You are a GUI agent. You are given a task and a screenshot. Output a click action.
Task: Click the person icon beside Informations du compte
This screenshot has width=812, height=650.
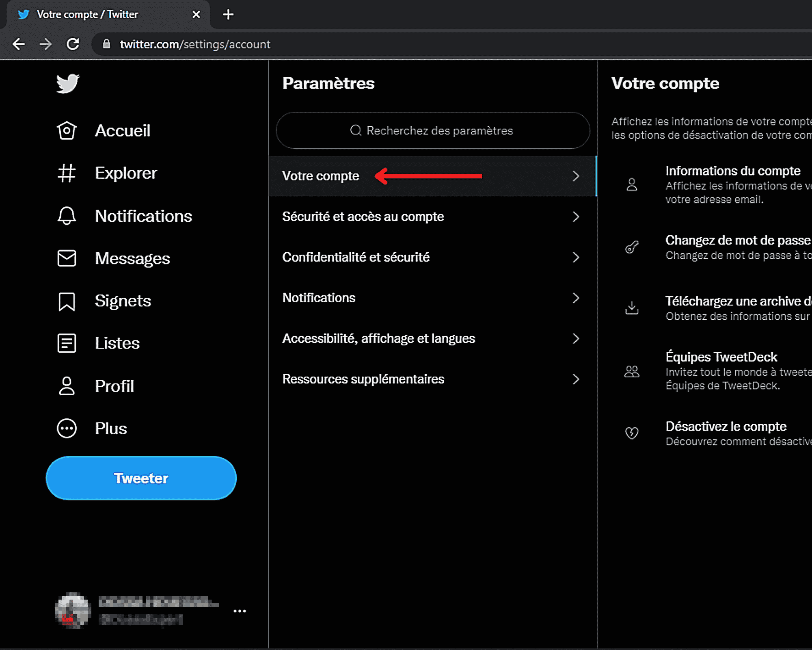[632, 184]
